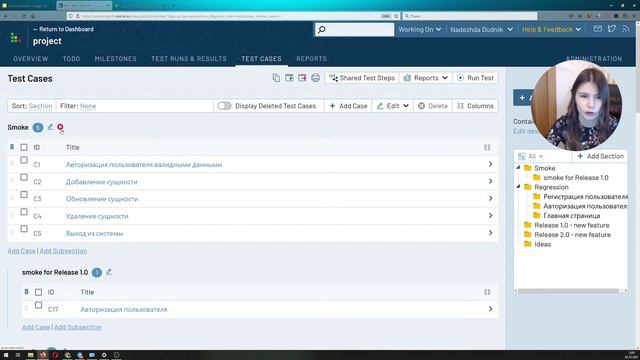Select Главная страница in section tree
Viewport: 640px width, 360px height.
click(x=571, y=216)
